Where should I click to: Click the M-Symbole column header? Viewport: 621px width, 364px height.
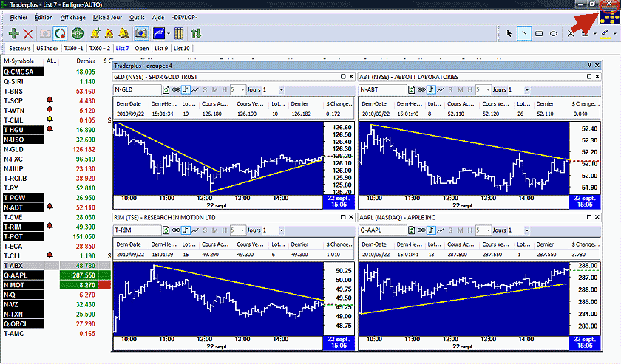point(19,61)
